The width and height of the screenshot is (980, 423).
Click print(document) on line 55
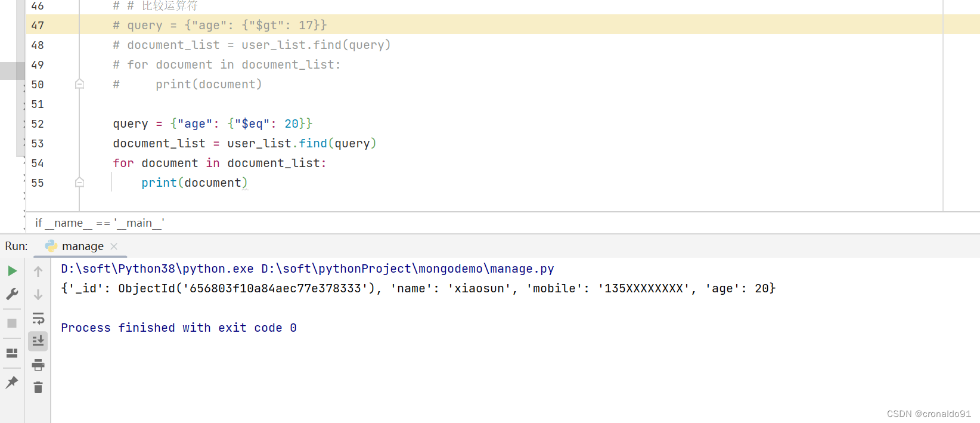tap(194, 183)
